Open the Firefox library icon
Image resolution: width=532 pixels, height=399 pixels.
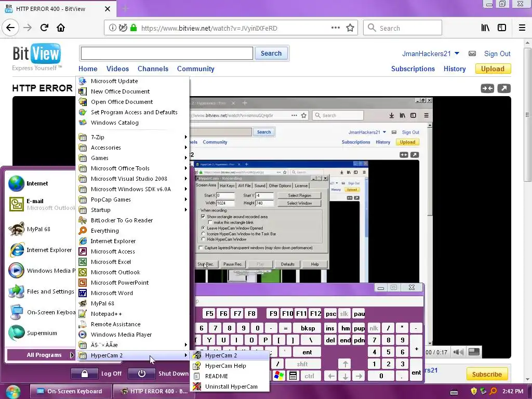(x=486, y=28)
